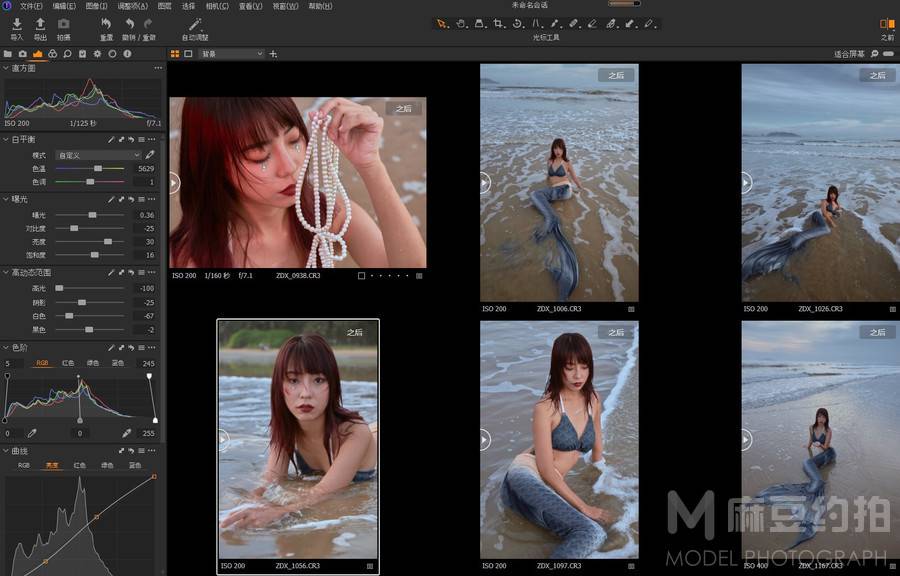Select the Crop cursor tool
The height and width of the screenshot is (576, 900).
pyautogui.click(x=499, y=24)
